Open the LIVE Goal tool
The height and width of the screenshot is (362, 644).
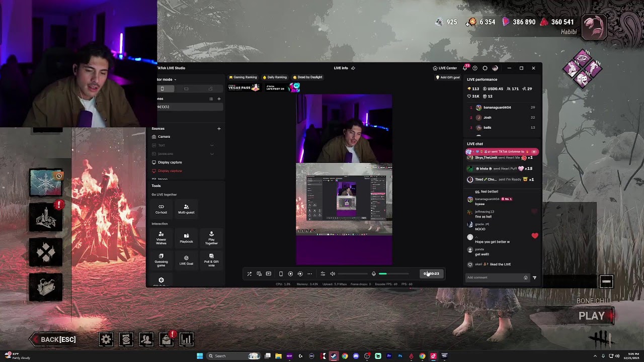pyautogui.click(x=186, y=260)
